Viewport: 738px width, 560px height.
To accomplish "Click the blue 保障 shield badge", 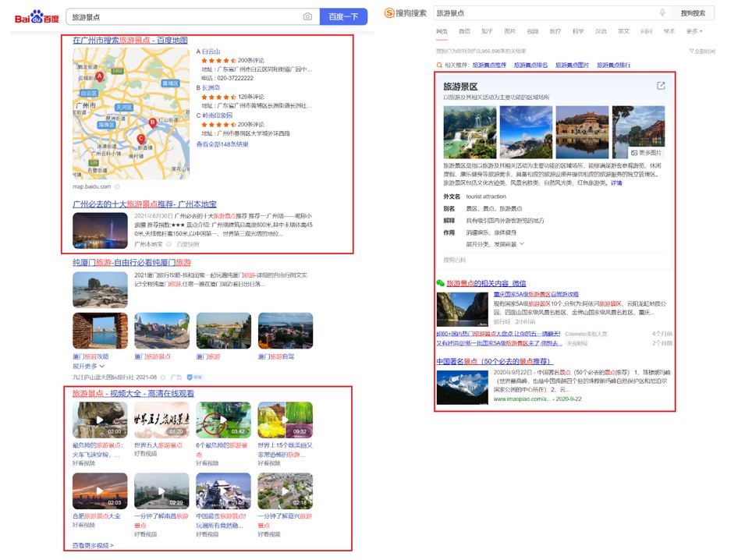I will point(194,377).
